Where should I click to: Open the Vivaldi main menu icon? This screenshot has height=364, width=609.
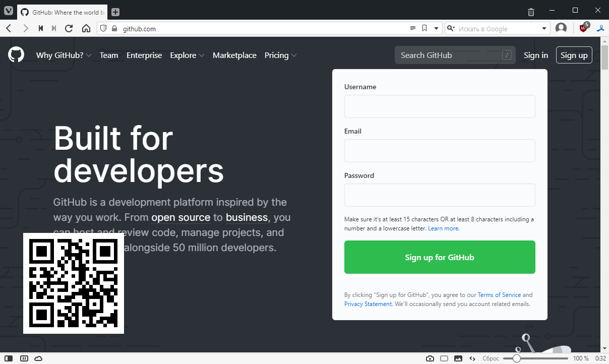[x=9, y=11]
